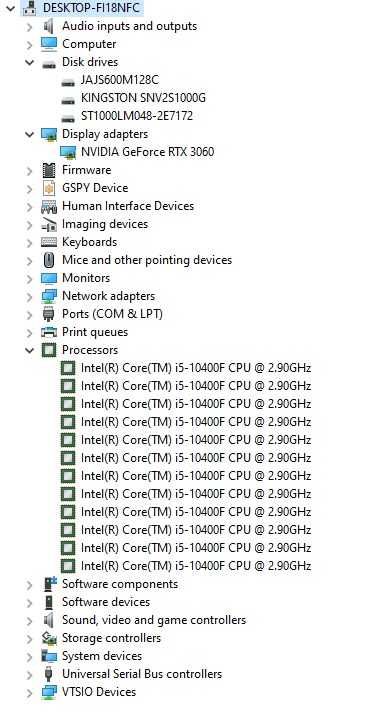This screenshot has width=379, height=713.
Task: Collapse the DESKTOP-FI18NFC root node
Action: [x=10, y=8]
